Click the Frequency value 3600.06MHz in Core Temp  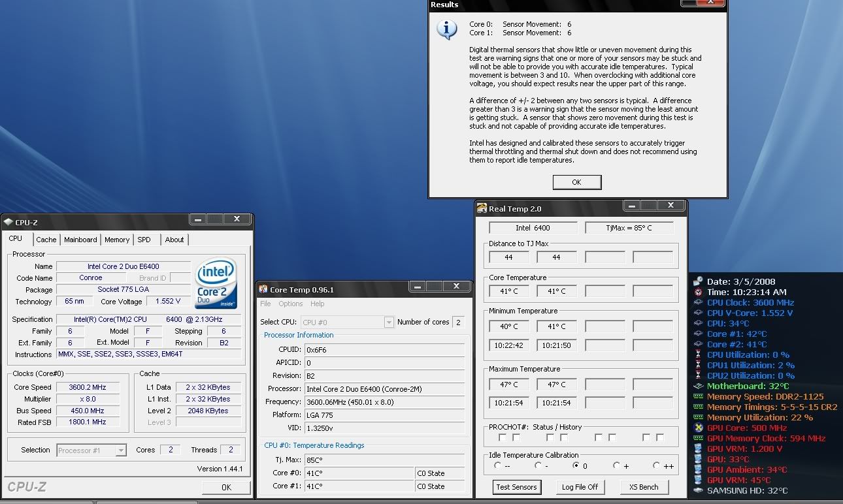click(384, 402)
